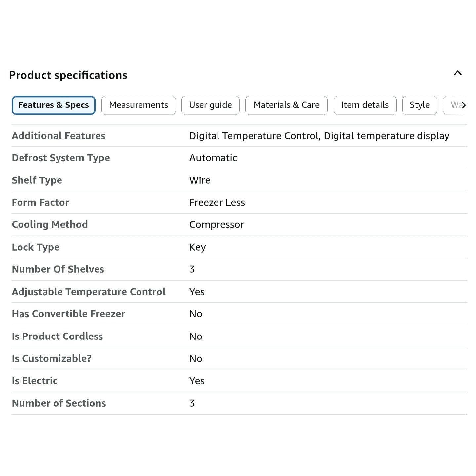Collapse the Product specifications section chevron

click(x=457, y=73)
